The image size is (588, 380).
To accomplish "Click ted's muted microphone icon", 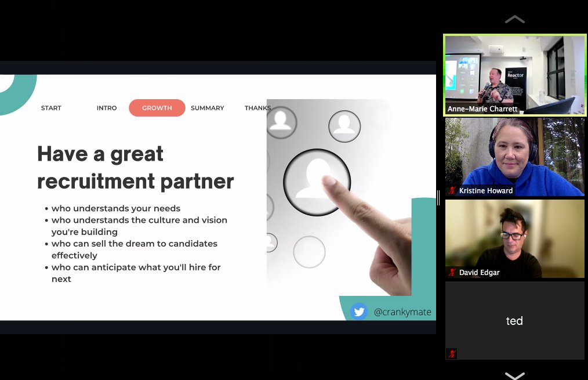I will (452, 353).
